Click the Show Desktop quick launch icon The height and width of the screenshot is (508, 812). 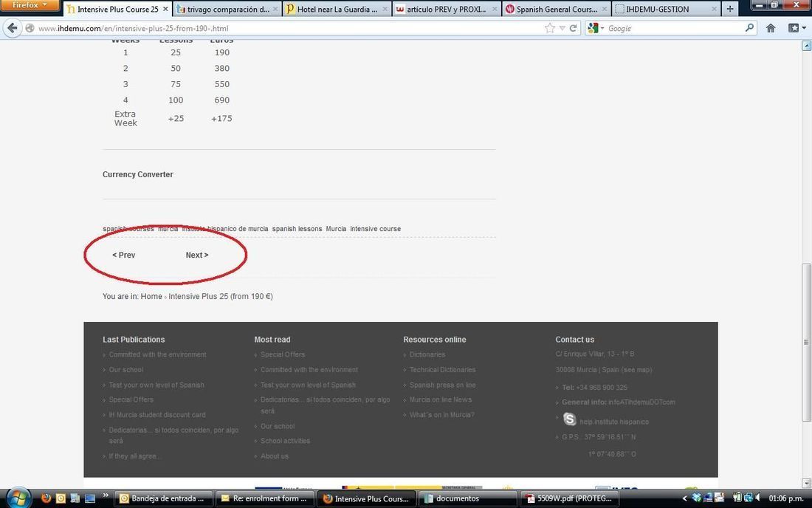coord(90,498)
